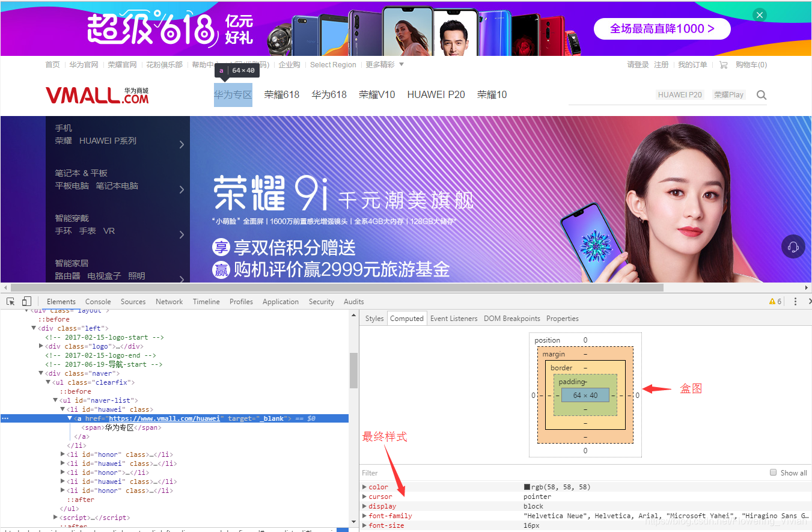The height and width of the screenshot is (532, 812).
Task: Click the 笔记本电脑 sidebar link
Action: click(x=117, y=186)
